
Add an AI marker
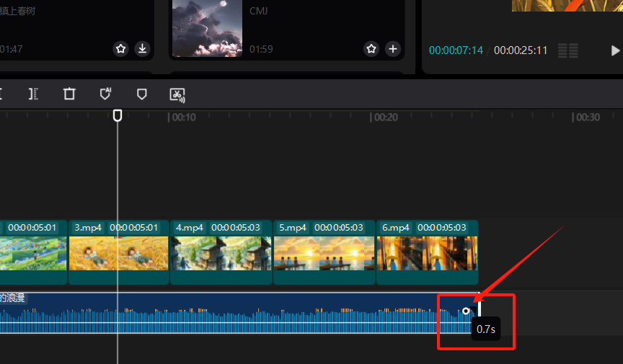(x=105, y=94)
